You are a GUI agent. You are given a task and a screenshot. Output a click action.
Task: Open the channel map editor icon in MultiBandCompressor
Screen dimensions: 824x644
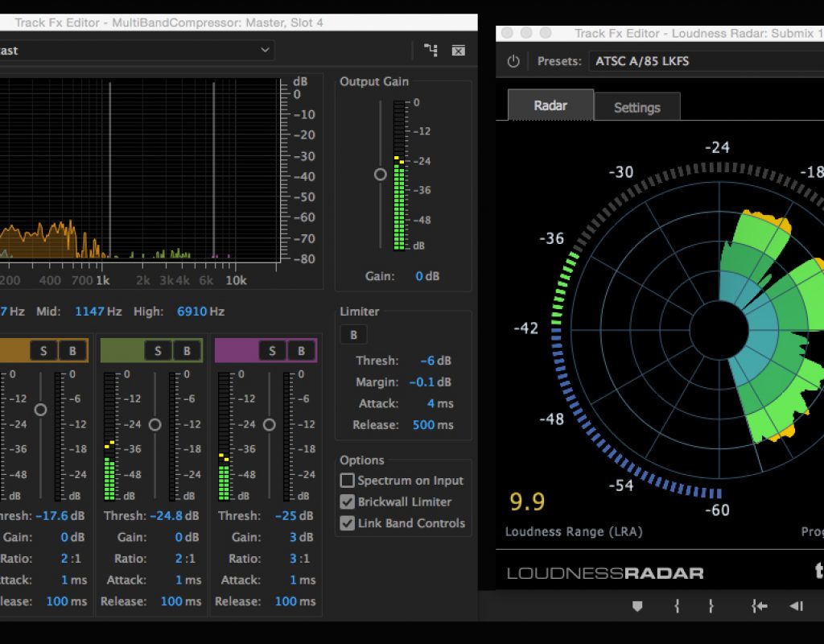pyautogui.click(x=431, y=51)
